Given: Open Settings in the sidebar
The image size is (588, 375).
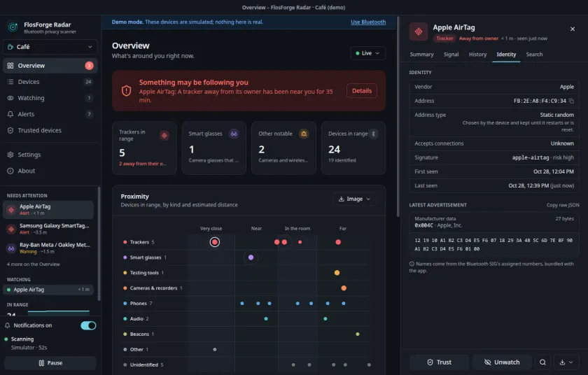Looking at the screenshot, I should [50, 155].
